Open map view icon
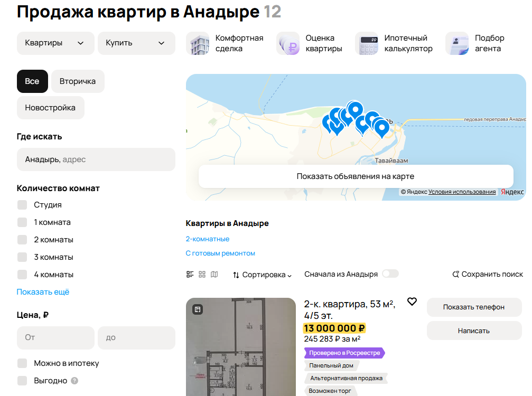532x396 pixels. coord(214,275)
